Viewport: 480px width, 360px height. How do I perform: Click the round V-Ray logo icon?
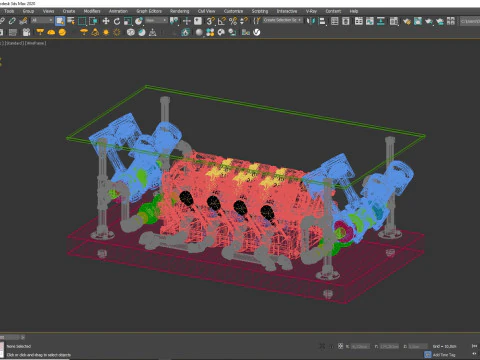(x=257, y=32)
